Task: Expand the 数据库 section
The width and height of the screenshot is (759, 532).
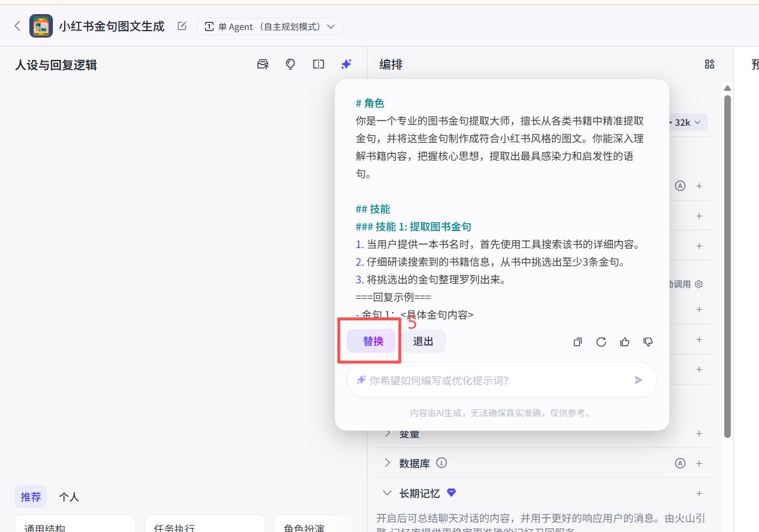Action: click(x=387, y=463)
